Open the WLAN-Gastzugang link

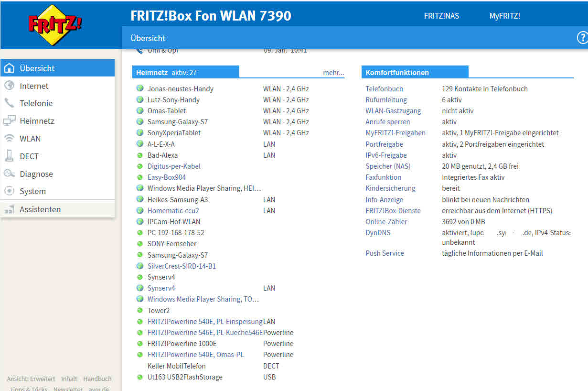point(393,111)
